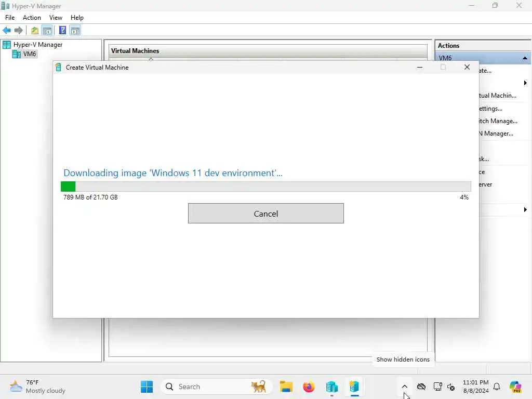532x399 pixels.
Task: Open the Action menu
Action: point(32,18)
